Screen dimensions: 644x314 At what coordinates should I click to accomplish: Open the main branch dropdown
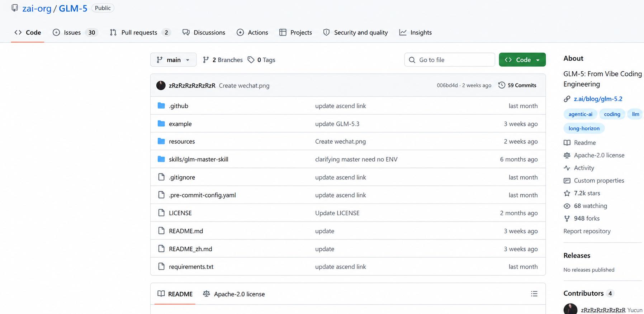pos(173,60)
